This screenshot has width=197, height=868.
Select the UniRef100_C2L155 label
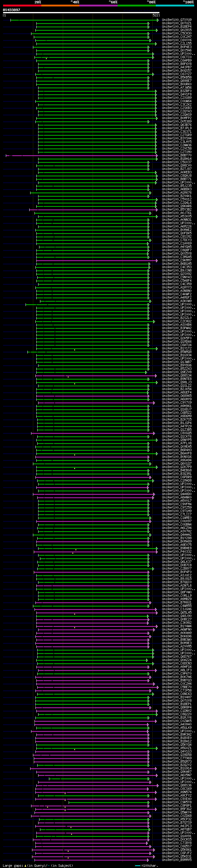(x=177, y=43)
